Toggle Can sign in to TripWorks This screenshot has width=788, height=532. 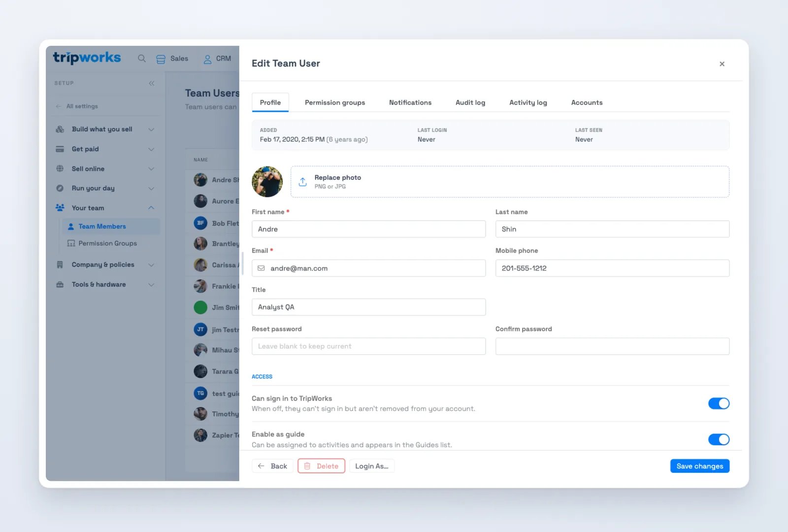pos(719,403)
